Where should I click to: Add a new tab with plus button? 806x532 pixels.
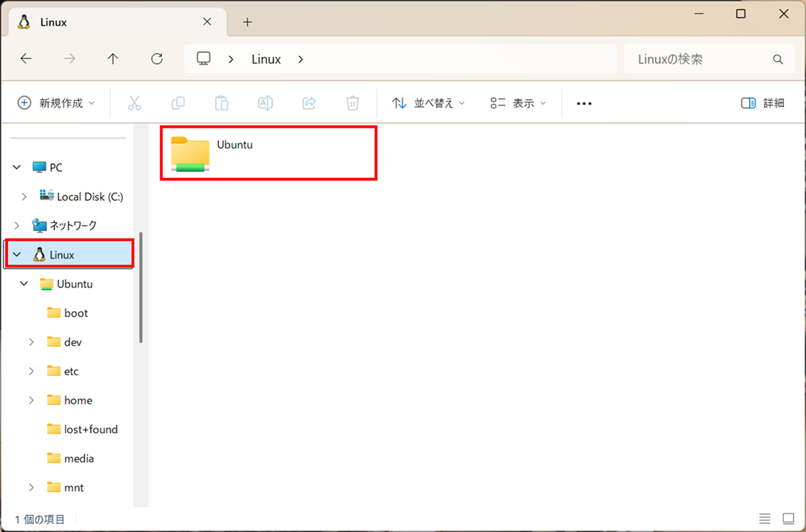[x=247, y=22]
